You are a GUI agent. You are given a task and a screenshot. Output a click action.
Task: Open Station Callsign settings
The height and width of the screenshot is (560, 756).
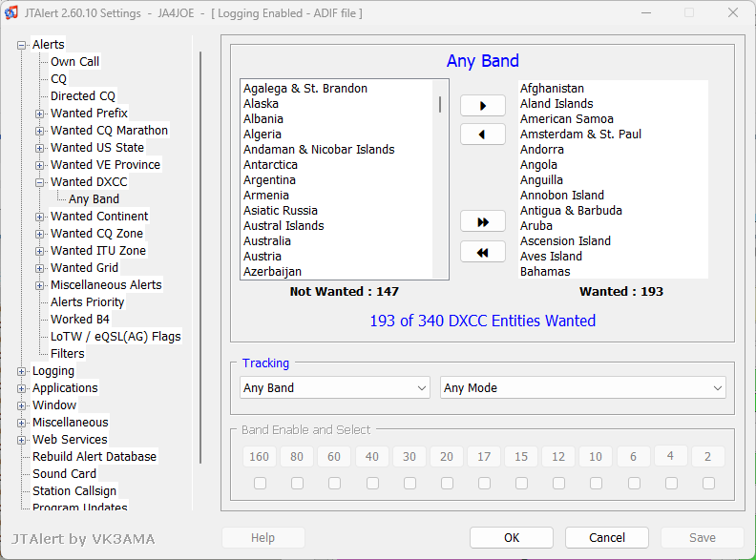coord(74,491)
